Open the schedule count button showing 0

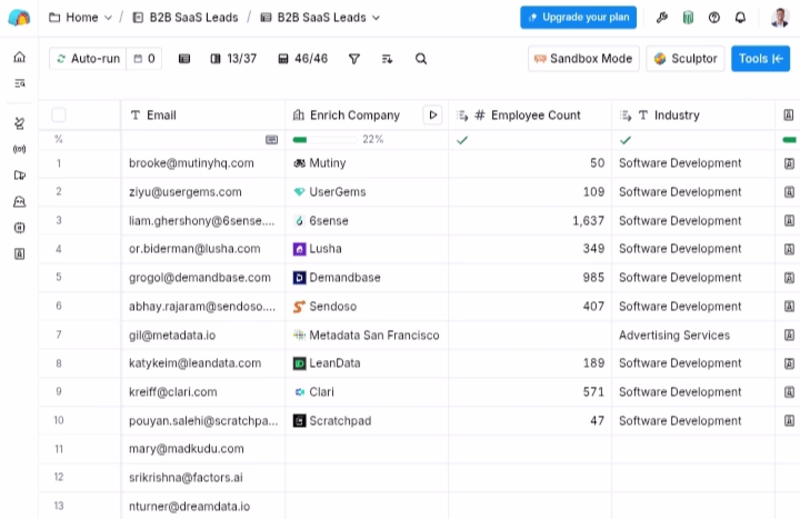pos(144,59)
